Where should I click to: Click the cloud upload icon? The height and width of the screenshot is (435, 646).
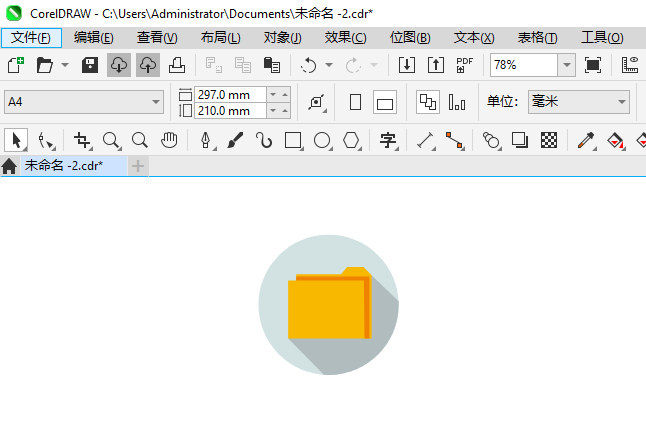pyautogui.click(x=148, y=65)
